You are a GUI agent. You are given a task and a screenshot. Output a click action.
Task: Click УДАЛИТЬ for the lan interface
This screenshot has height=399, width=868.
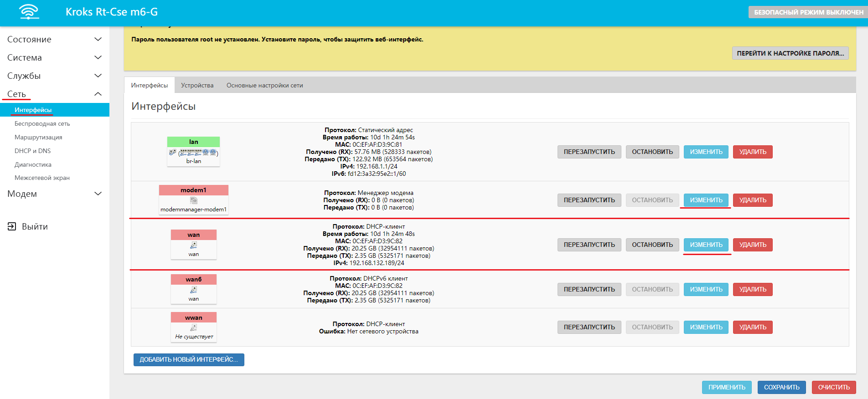click(x=752, y=152)
